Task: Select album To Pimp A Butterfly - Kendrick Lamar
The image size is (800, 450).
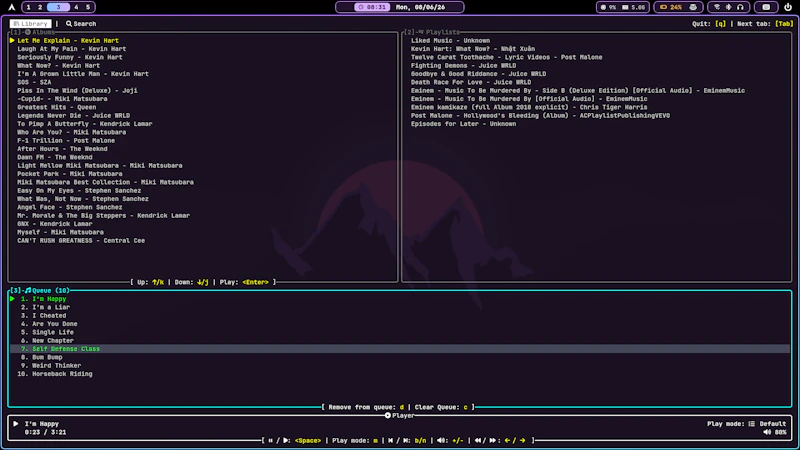Action: (85, 124)
